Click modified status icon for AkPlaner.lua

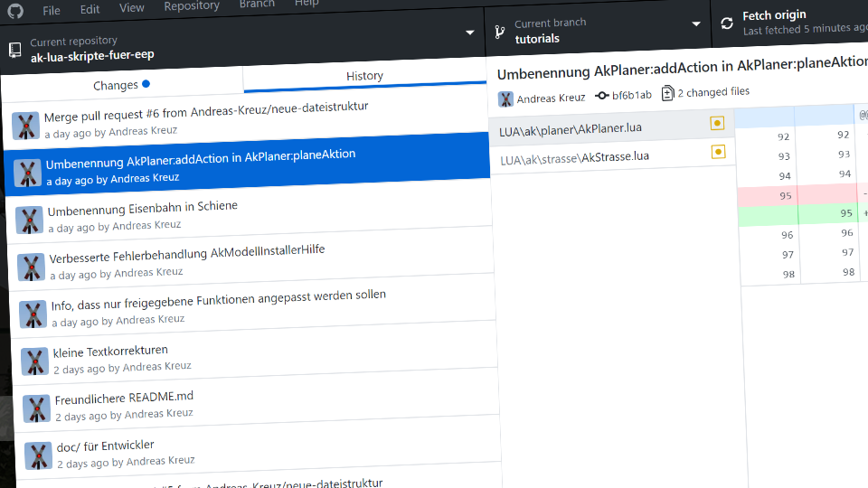click(x=717, y=124)
